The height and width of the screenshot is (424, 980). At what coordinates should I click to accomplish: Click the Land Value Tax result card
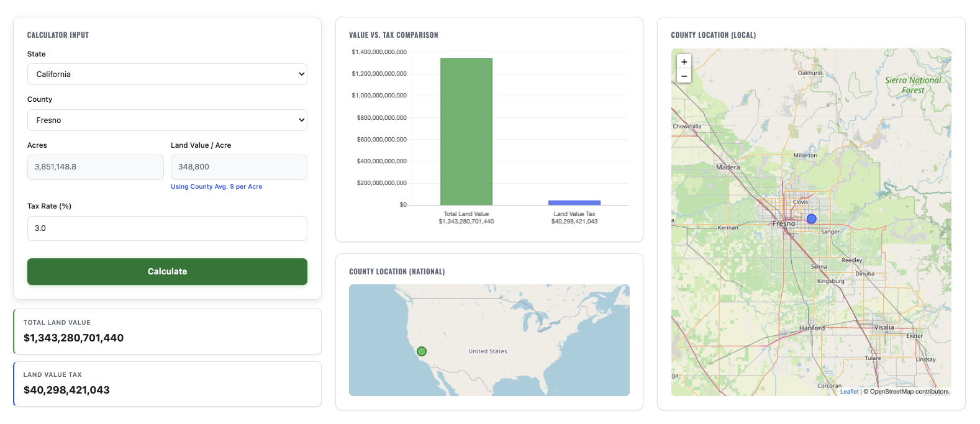(x=167, y=384)
